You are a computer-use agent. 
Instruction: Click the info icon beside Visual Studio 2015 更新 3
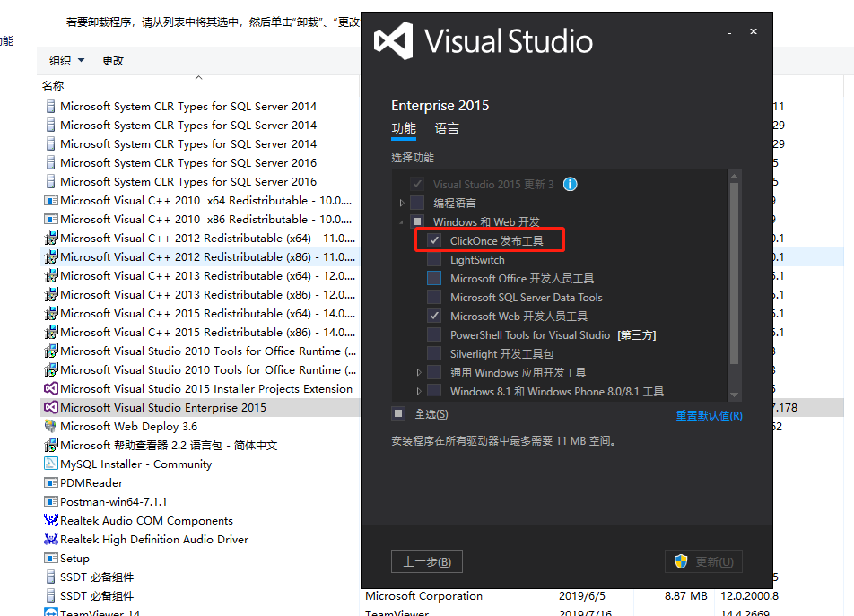[571, 183]
